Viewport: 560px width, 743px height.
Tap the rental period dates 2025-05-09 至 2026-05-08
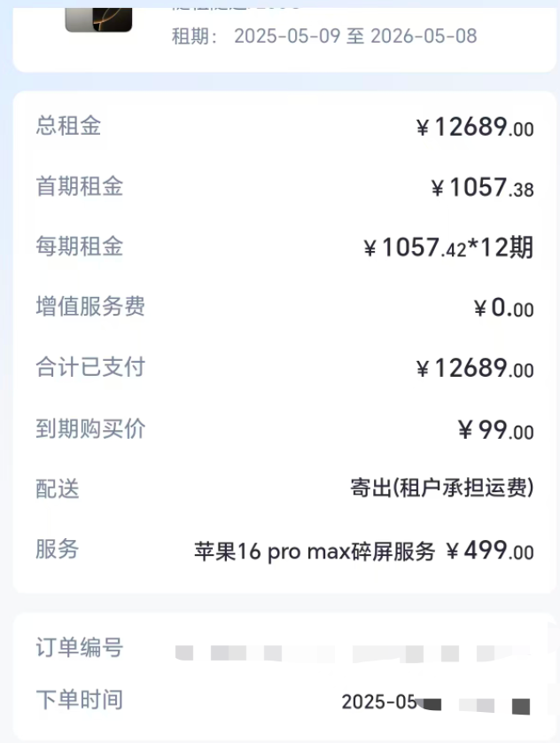coord(355,36)
